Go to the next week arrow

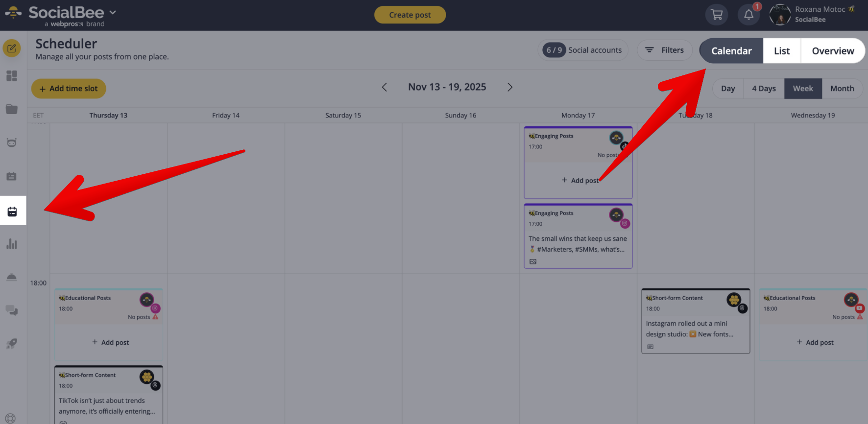pyautogui.click(x=510, y=87)
